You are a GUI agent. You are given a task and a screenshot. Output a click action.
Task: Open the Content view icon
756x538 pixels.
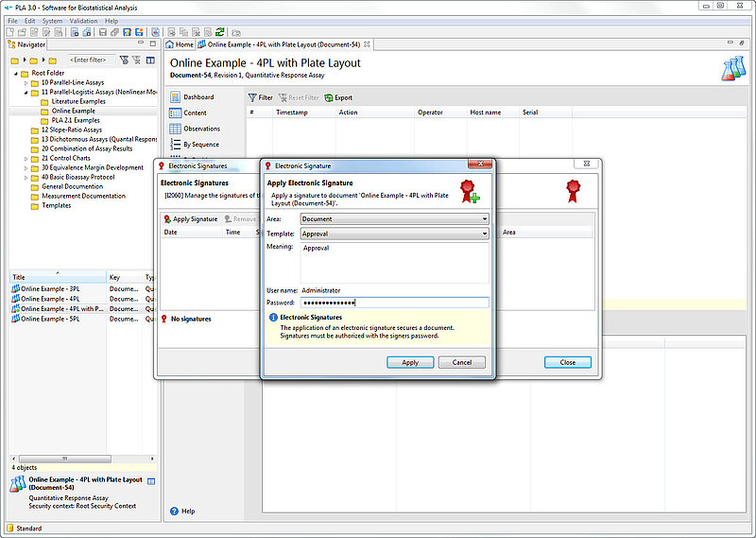tap(175, 113)
